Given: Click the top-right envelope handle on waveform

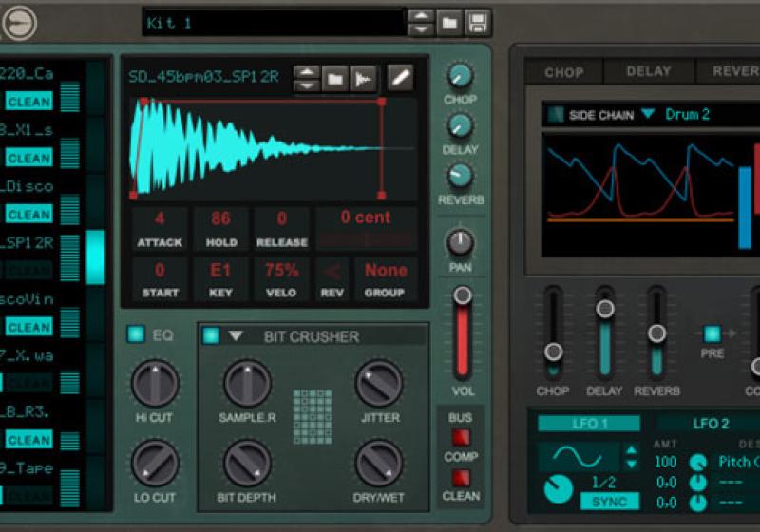Looking at the screenshot, I should (x=382, y=102).
